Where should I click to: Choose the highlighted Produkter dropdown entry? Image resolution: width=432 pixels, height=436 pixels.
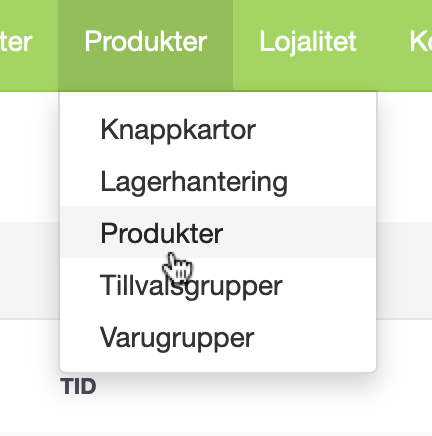tap(218, 232)
